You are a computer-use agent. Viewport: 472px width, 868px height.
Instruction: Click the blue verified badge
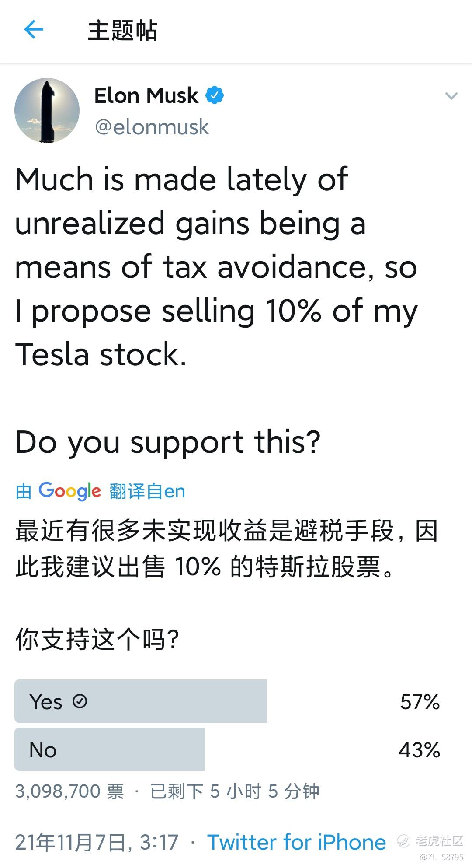[x=215, y=95]
